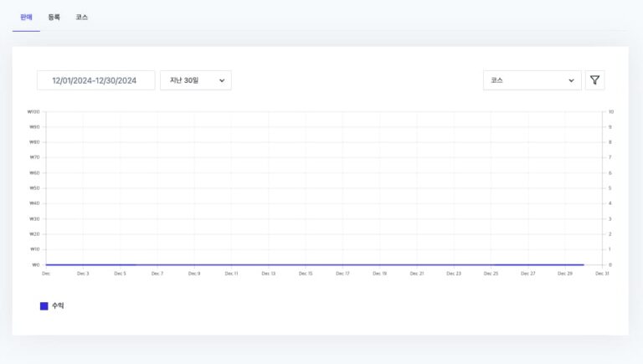The image size is (643, 364).
Task: Click the Dec 25 date marker
Action: pos(491,274)
